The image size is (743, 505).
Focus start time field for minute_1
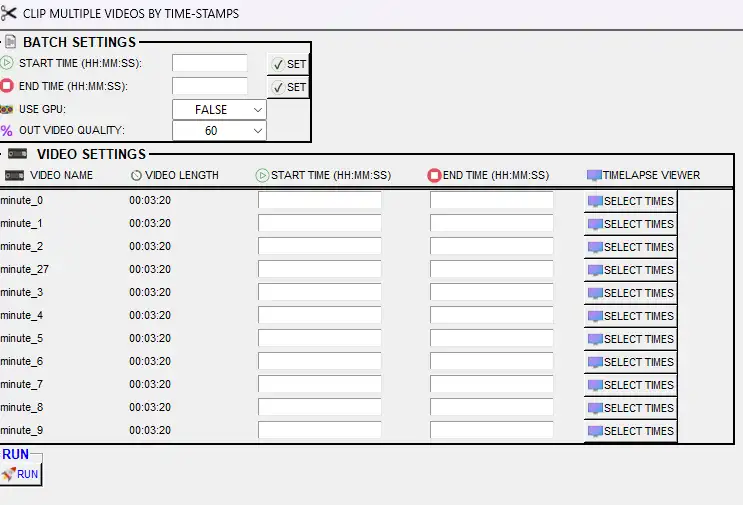pyautogui.click(x=320, y=223)
